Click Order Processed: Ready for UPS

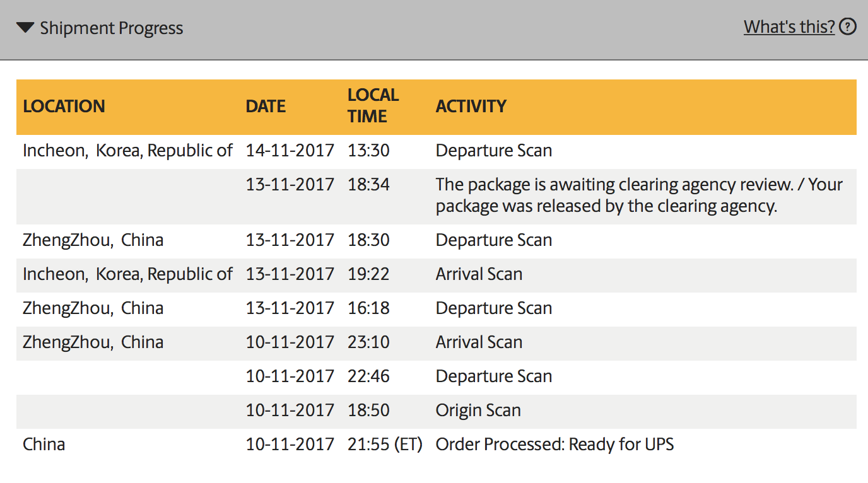pos(554,445)
